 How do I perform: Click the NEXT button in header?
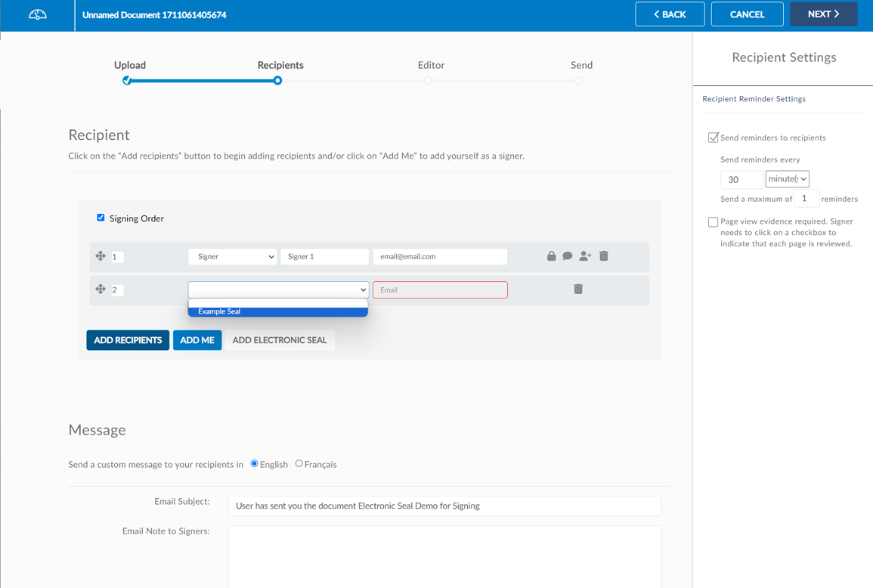(x=823, y=14)
